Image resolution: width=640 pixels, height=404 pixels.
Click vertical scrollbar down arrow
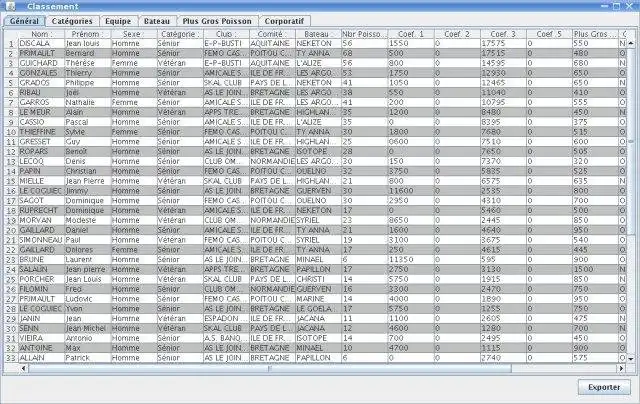[x=631, y=359]
